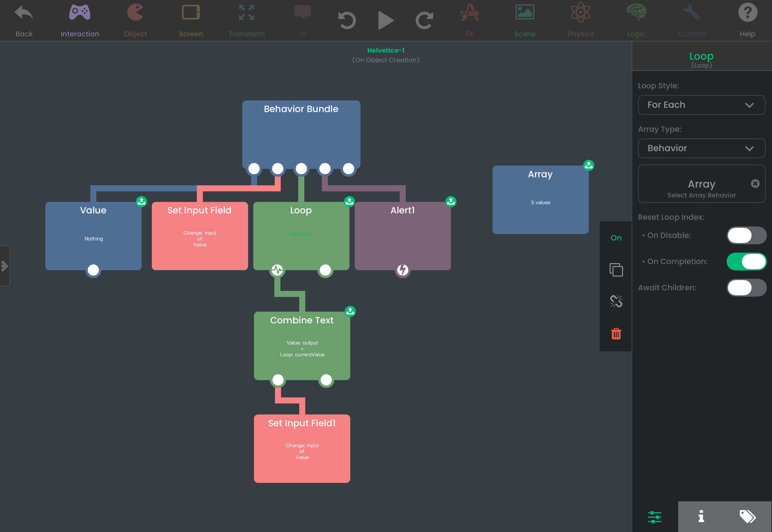Click the unlink chain icon
This screenshot has width=772, height=532.
tap(616, 301)
